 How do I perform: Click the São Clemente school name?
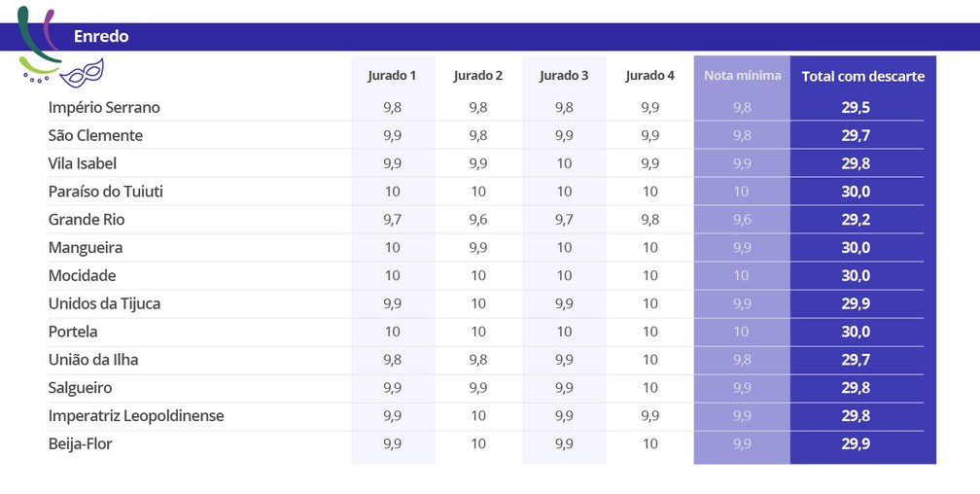(95, 136)
